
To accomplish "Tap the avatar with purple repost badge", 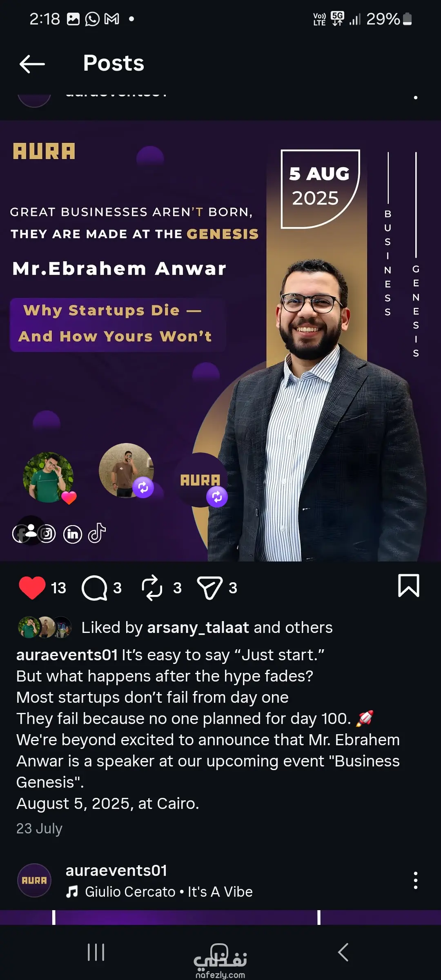I will (x=126, y=470).
